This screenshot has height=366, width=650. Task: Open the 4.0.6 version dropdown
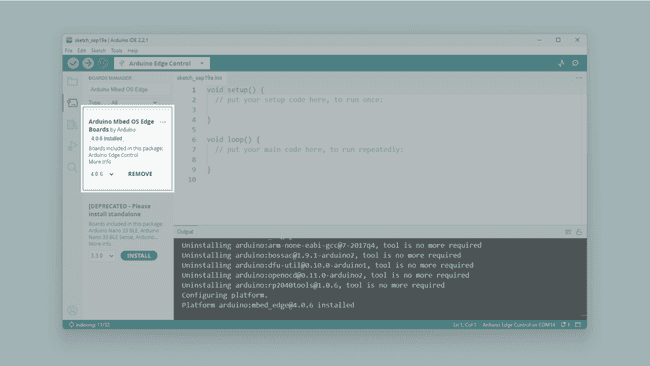tap(102, 174)
